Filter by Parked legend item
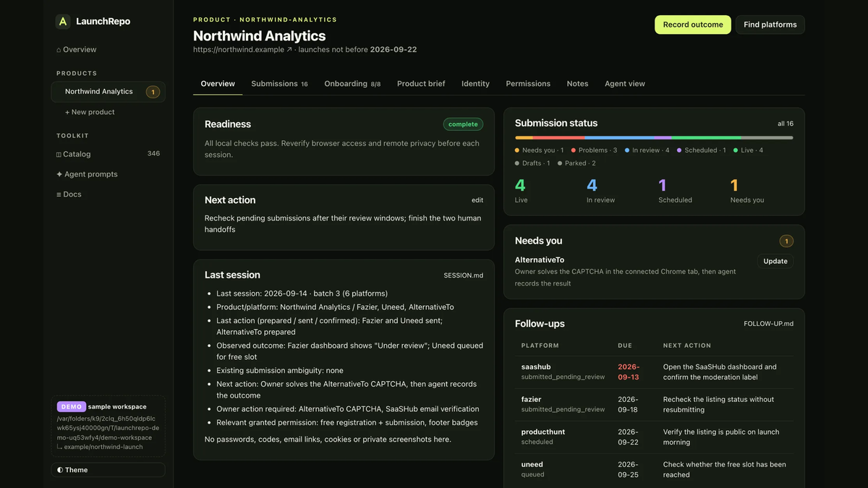 pyautogui.click(x=576, y=163)
